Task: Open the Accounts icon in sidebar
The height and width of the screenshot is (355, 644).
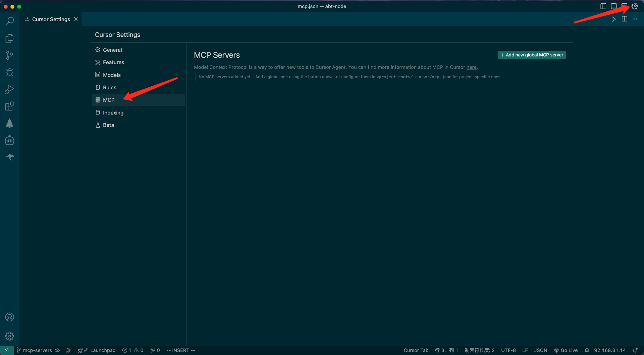Action: 10,317
